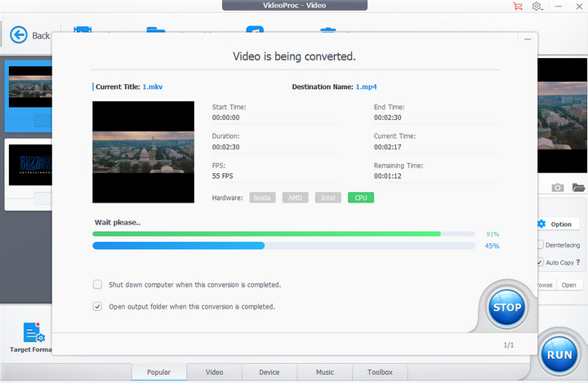Switch to the Video tab
This screenshot has height=383, width=588.
214,372
